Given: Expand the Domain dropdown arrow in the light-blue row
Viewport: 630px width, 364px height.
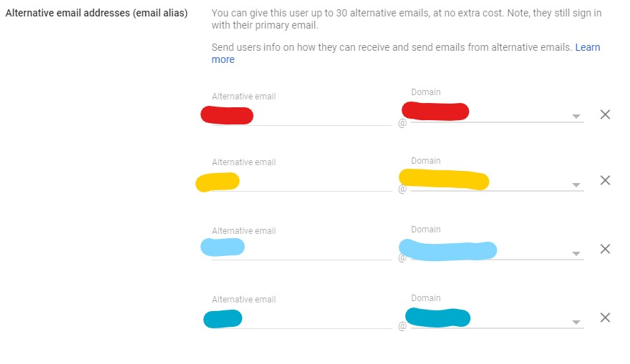Looking at the screenshot, I should (576, 254).
